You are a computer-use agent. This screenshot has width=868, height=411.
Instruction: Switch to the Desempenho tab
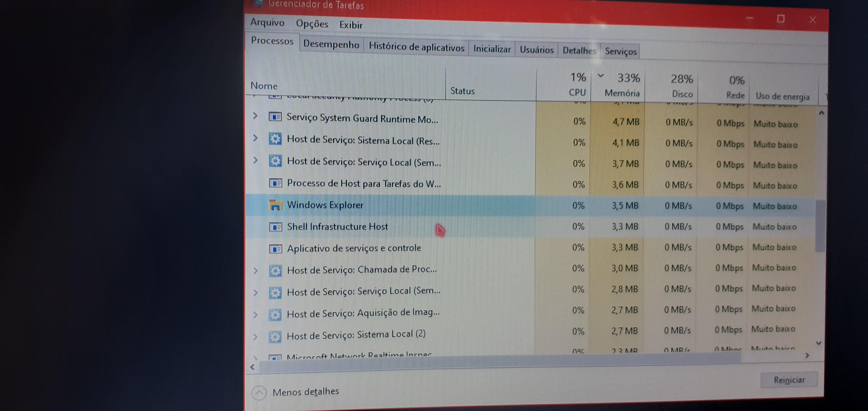point(331,44)
